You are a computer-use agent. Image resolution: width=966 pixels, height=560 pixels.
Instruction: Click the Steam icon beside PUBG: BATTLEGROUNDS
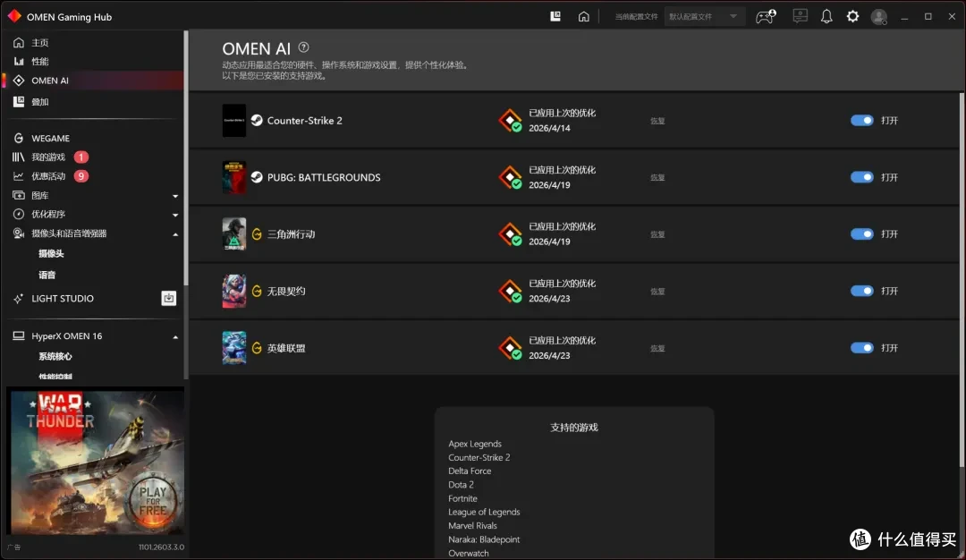[257, 177]
